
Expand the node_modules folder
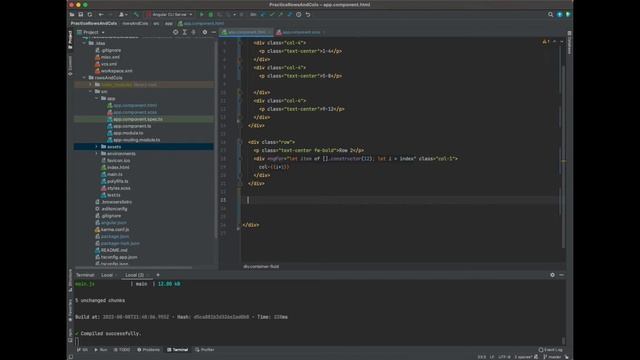[x=91, y=84]
